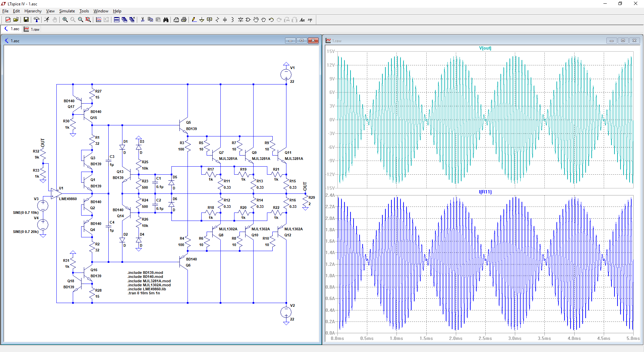
Task: Minimize the 1.raw waveform window
Action: (x=612, y=41)
